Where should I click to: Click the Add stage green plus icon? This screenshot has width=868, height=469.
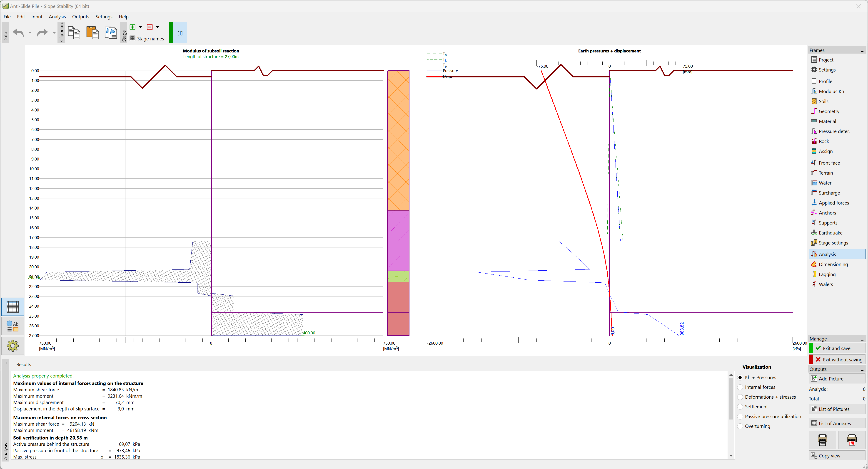coord(133,27)
